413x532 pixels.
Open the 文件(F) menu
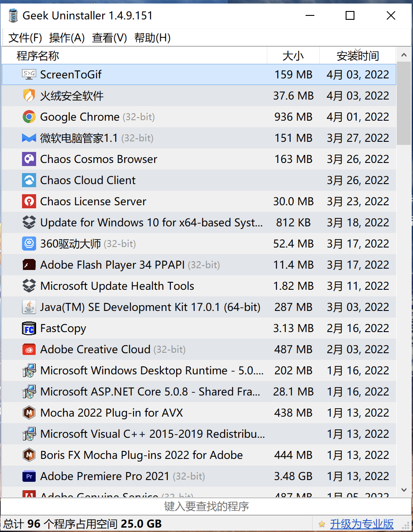pyautogui.click(x=25, y=38)
